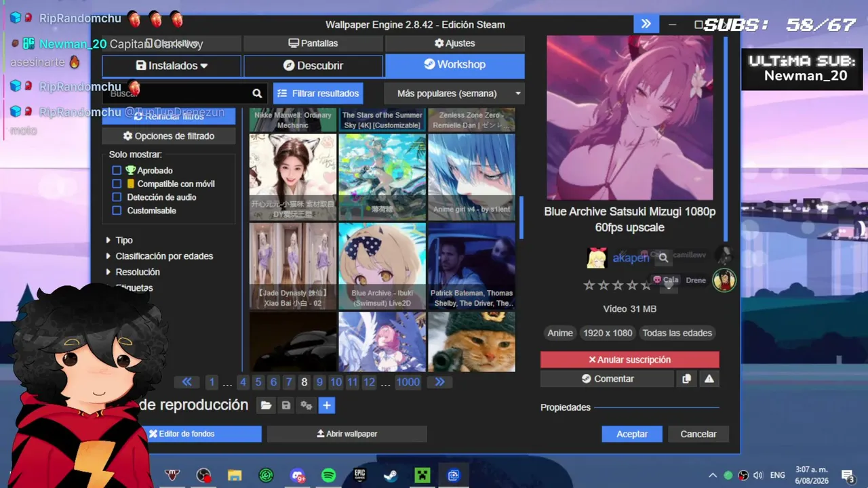Open Opciones de filtrado
The height and width of the screenshot is (488, 868).
click(x=169, y=136)
